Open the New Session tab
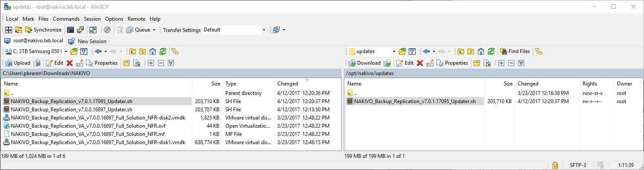This screenshot has width=644, height=170. click(87, 41)
